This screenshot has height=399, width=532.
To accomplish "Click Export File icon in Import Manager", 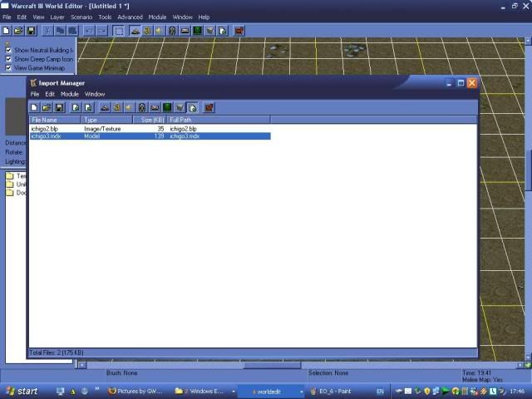I will [89, 108].
